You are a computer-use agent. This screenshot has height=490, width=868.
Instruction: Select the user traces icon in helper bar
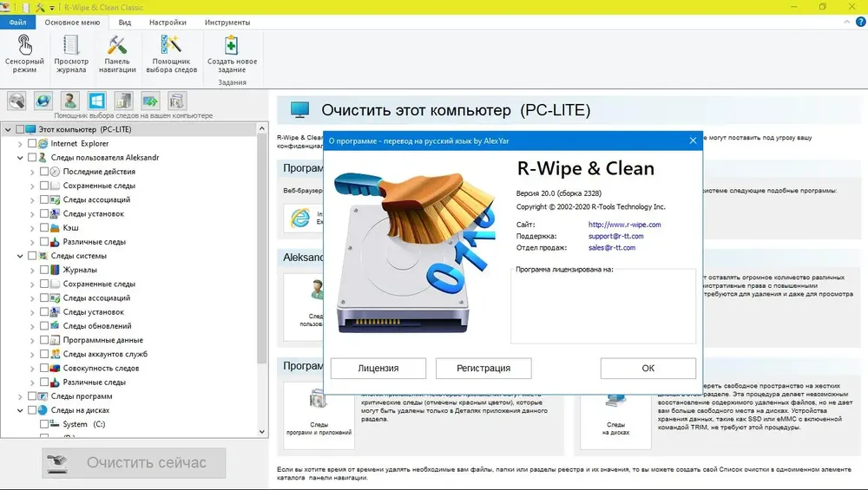(69, 101)
